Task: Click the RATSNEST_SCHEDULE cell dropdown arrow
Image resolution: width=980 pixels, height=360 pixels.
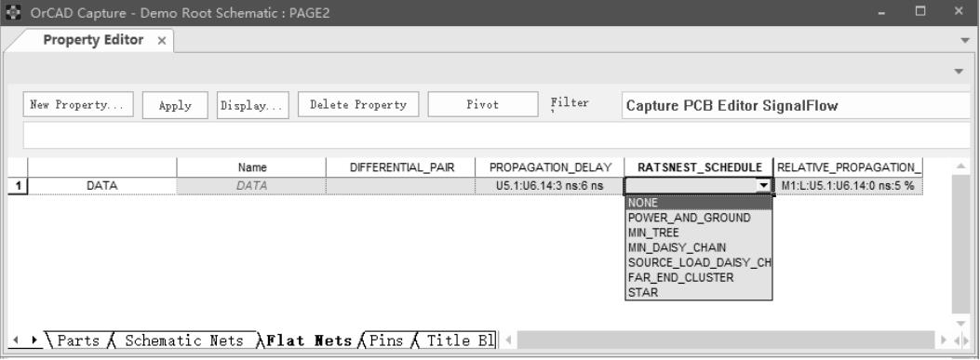Action: click(x=764, y=186)
